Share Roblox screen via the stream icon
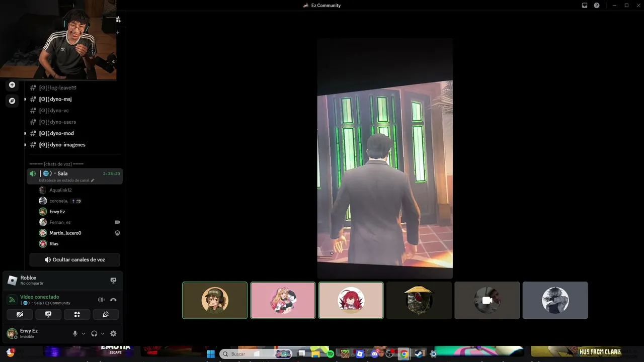The width and height of the screenshot is (644, 362). tap(113, 280)
